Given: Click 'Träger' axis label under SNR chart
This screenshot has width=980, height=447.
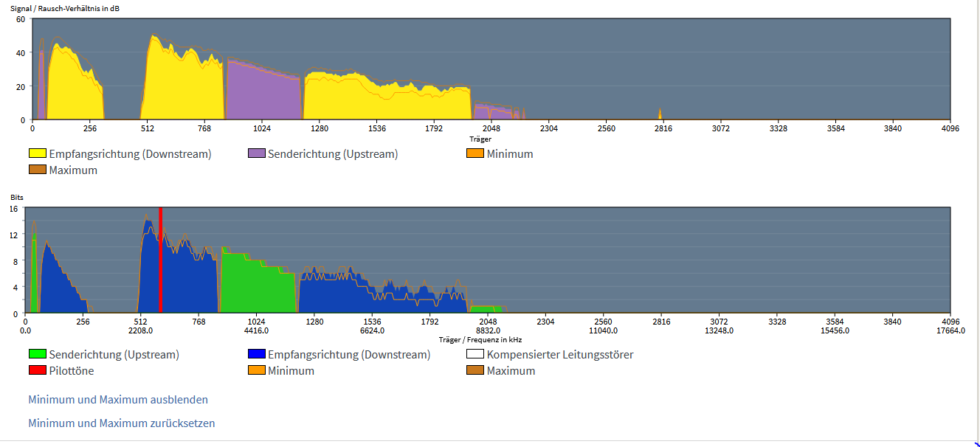Looking at the screenshot, I should click(x=480, y=138).
